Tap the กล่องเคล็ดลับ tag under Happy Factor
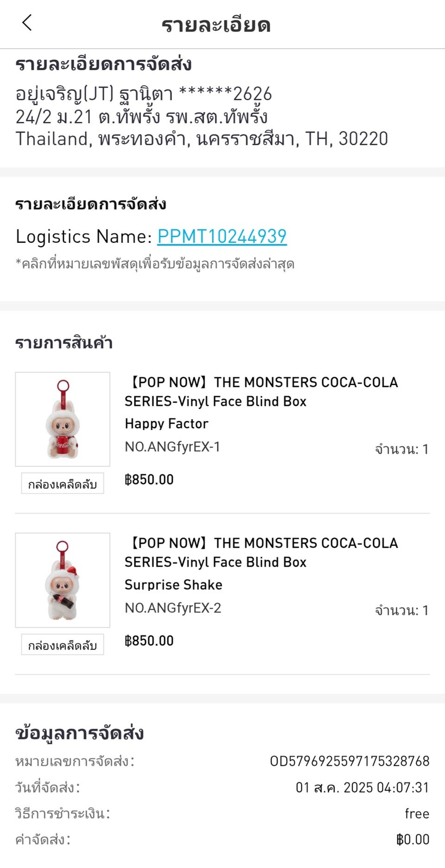This screenshot has height=868, width=445. [x=63, y=483]
